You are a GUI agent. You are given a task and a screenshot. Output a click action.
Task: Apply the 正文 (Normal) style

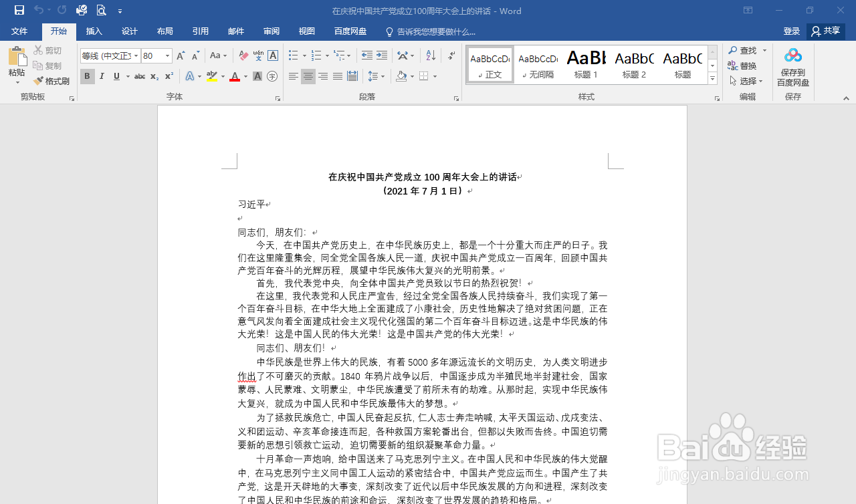[x=490, y=65]
